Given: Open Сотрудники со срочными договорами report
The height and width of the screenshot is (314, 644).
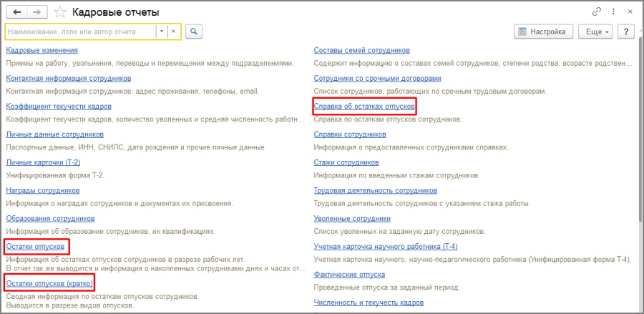Looking at the screenshot, I should tap(377, 79).
